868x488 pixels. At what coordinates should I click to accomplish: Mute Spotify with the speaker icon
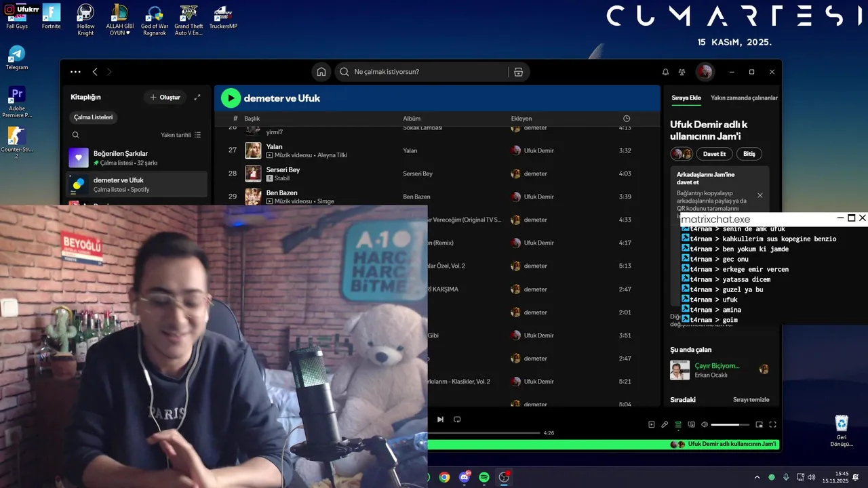pyautogui.click(x=705, y=425)
